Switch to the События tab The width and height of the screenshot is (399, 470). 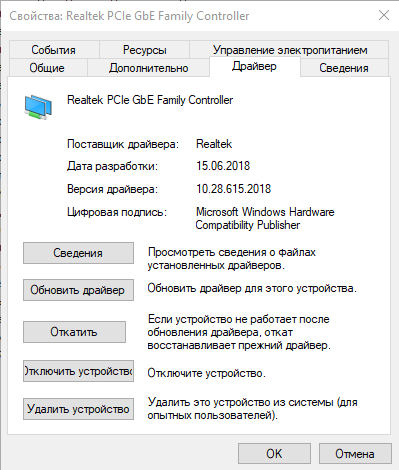tap(54, 50)
